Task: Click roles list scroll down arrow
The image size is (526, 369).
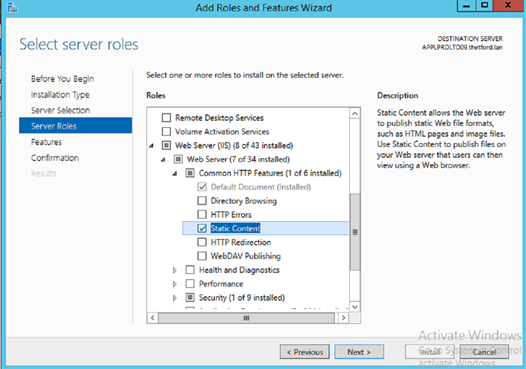Action: (355, 307)
